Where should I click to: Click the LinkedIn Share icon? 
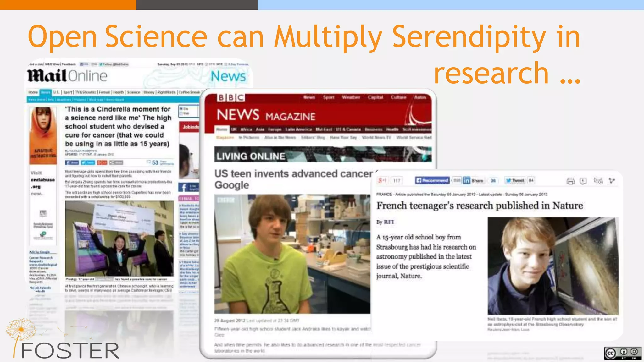point(467,180)
